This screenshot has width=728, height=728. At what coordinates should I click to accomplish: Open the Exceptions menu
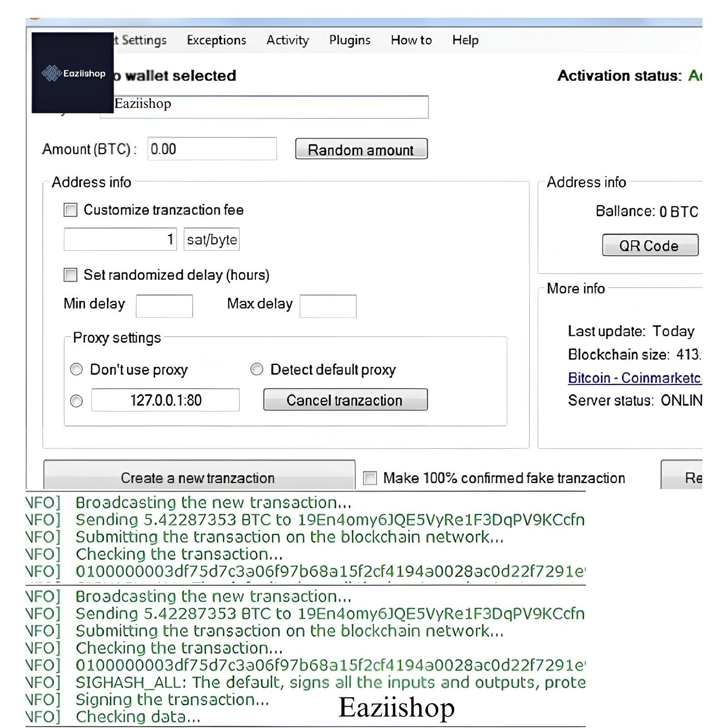[217, 40]
